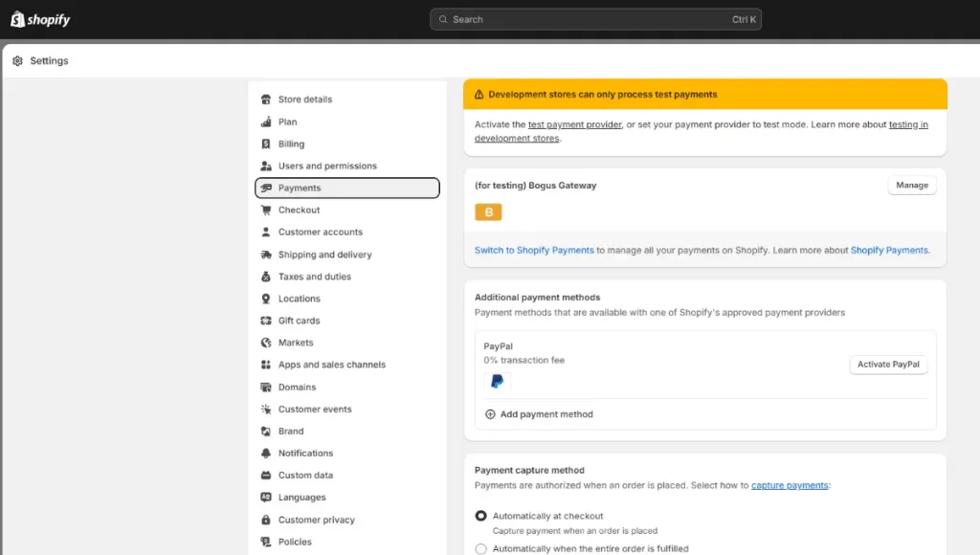Click the 0% transaction fee text
The width and height of the screenshot is (980, 555).
pyautogui.click(x=523, y=360)
